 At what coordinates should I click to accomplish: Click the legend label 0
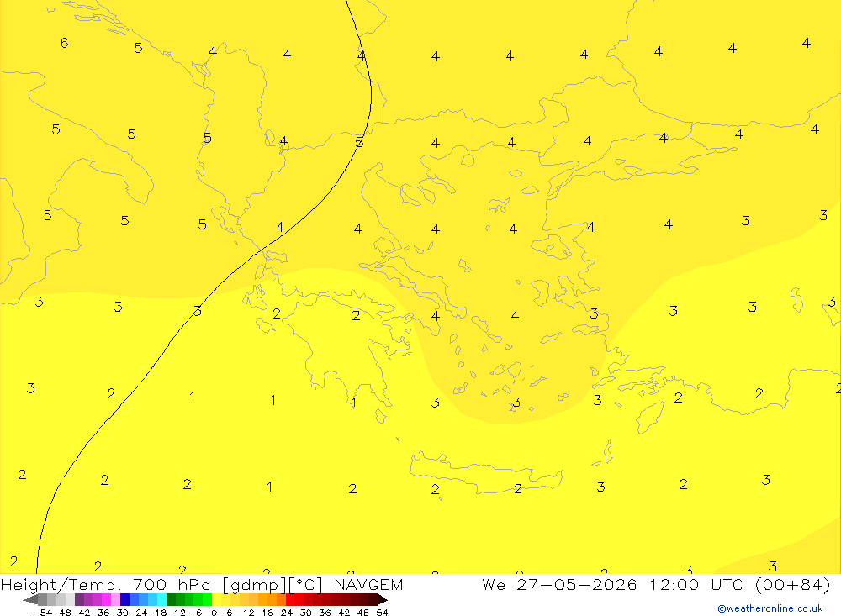click(214, 613)
